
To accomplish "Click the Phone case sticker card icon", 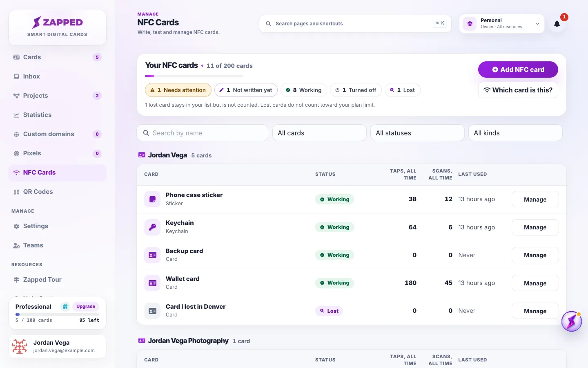I will (152, 199).
